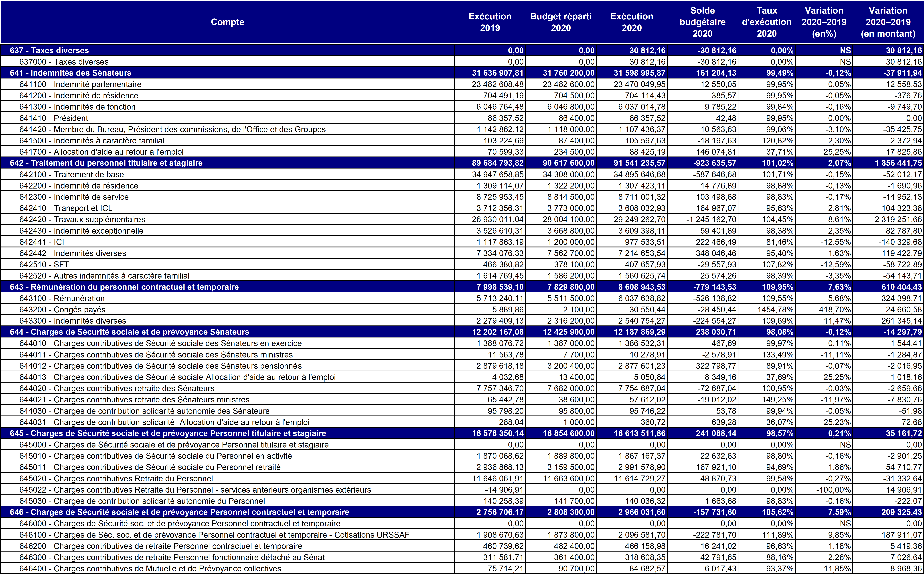The height and width of the screenshot is (574, 924).
Task: Click the 644 - Charges Sénateurs group row
Action: click(130, 332)
